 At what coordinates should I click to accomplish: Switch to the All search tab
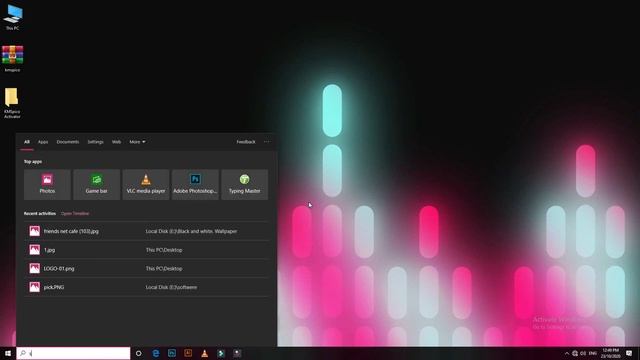click(27, 142)
